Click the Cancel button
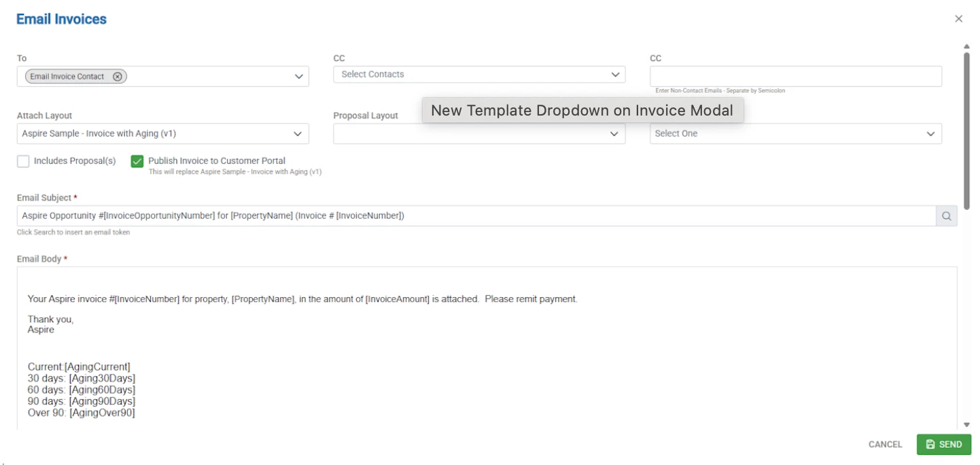 pos(886,445)
